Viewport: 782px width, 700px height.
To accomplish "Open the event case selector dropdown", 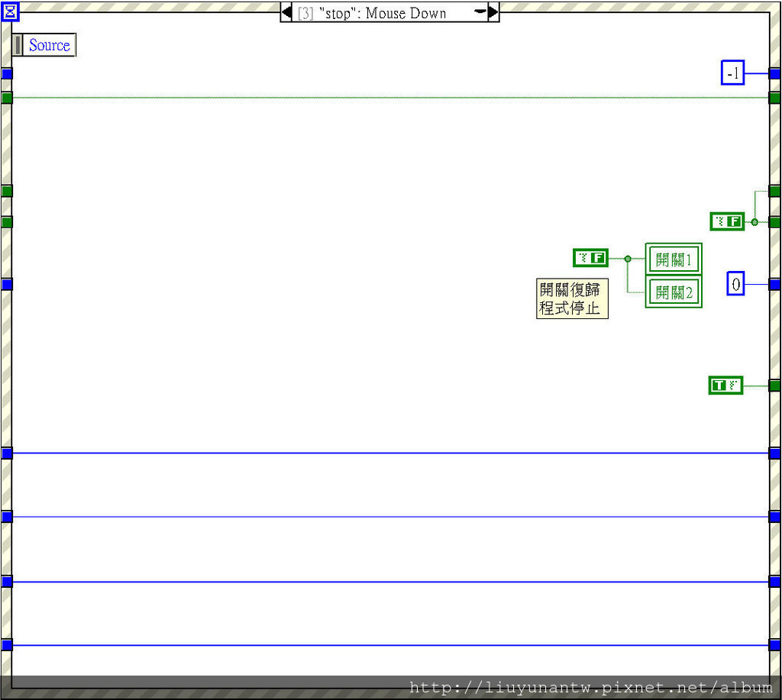I will (x=480, y=11).
